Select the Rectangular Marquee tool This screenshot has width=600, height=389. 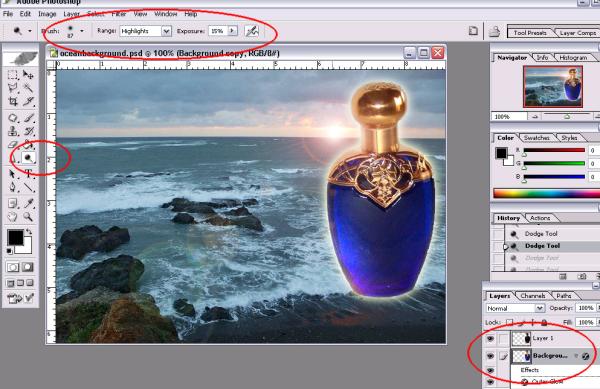coord(13,75)
